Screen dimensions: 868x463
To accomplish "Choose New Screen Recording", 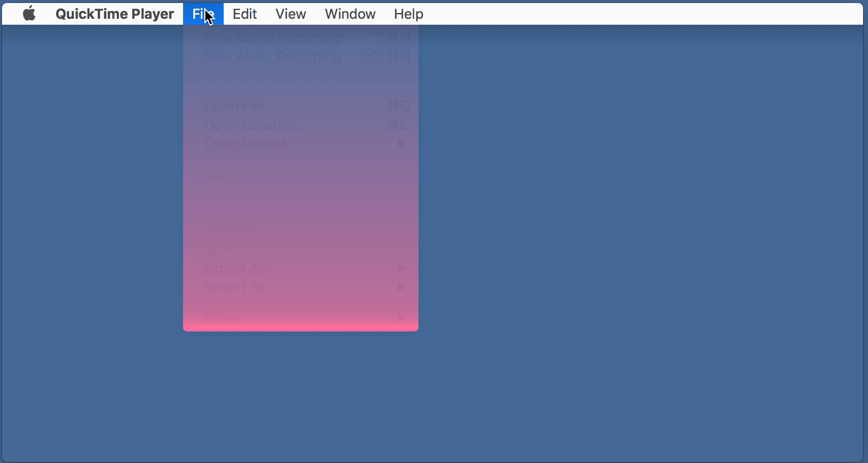I will pos(301,75).
